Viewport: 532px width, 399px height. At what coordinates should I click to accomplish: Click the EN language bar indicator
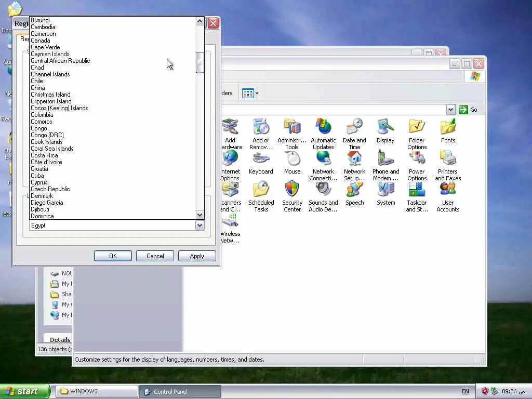pos(465,392)
